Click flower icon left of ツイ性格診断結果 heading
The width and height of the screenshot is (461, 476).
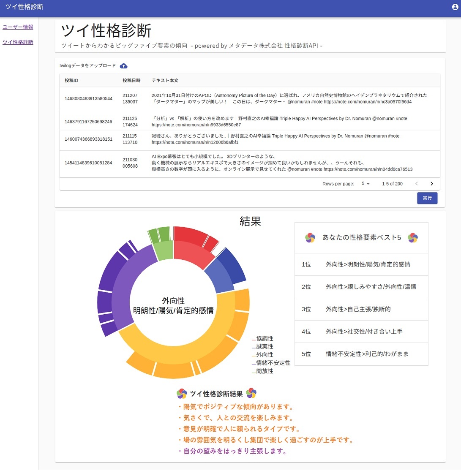pyautogui.click(x=182, y=394)
